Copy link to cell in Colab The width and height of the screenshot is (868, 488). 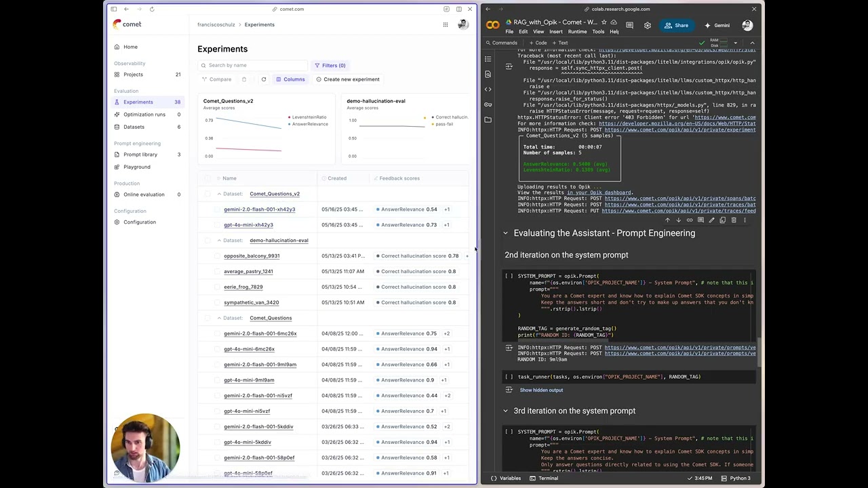[x=690, y=220]
